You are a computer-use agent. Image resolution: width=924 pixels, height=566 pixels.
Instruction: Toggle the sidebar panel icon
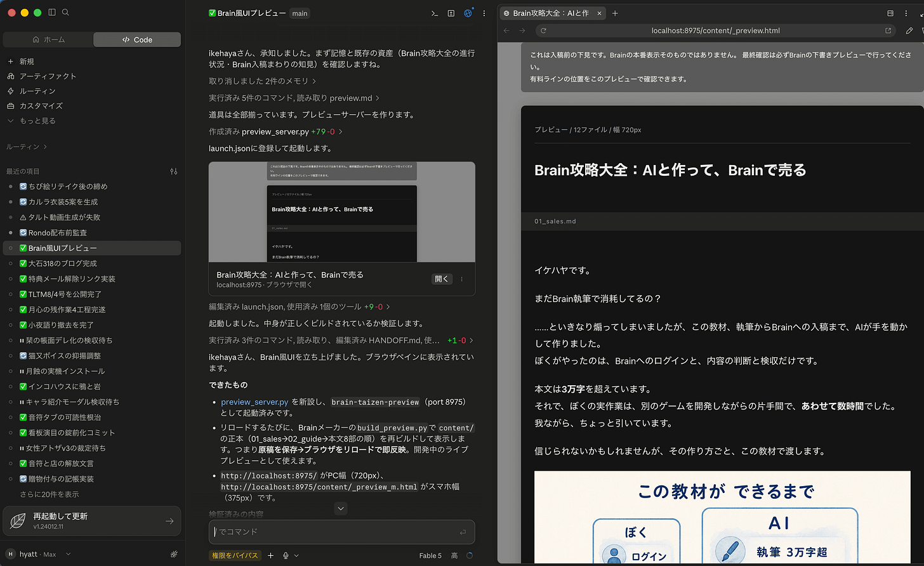pos(52,12)
